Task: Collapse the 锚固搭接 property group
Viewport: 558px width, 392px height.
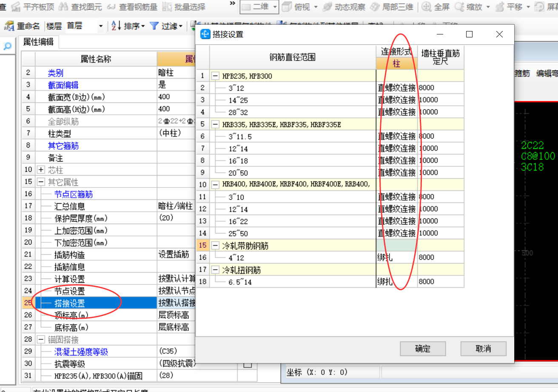Action: click(41, 340)
